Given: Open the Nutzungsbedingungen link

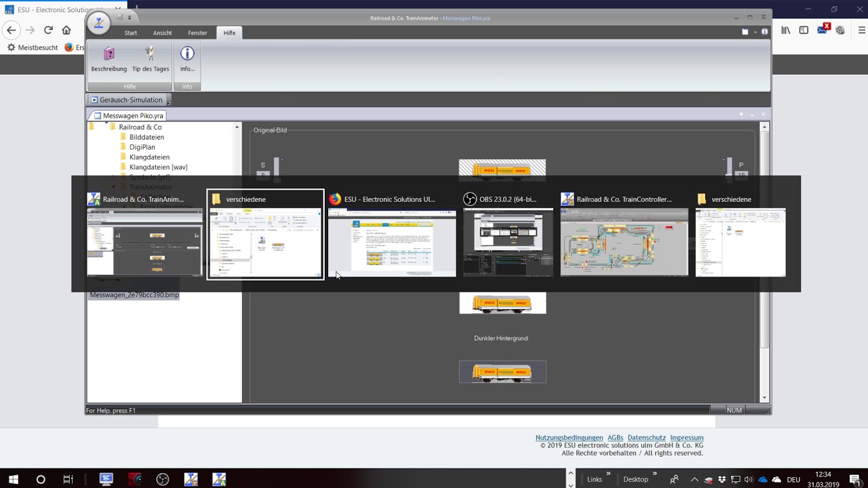Looking at the screenshot, I should pos(569,438).
